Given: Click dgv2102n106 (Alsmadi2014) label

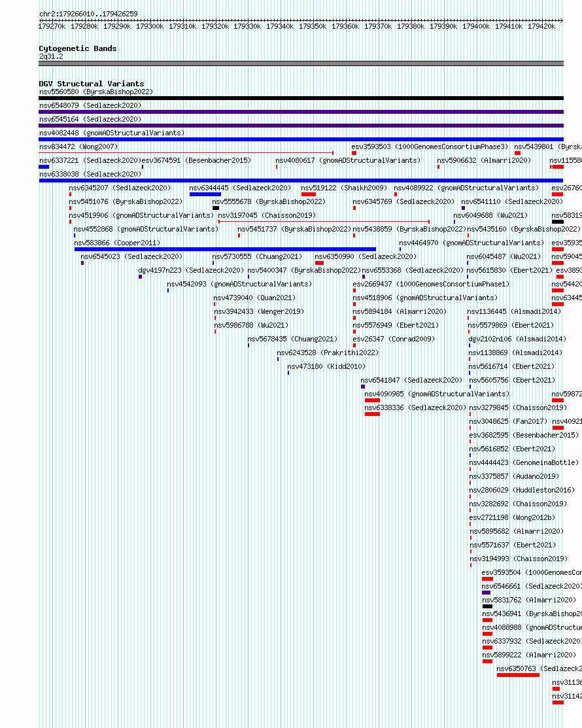Looking at the screenshot, I should [517, 339].
